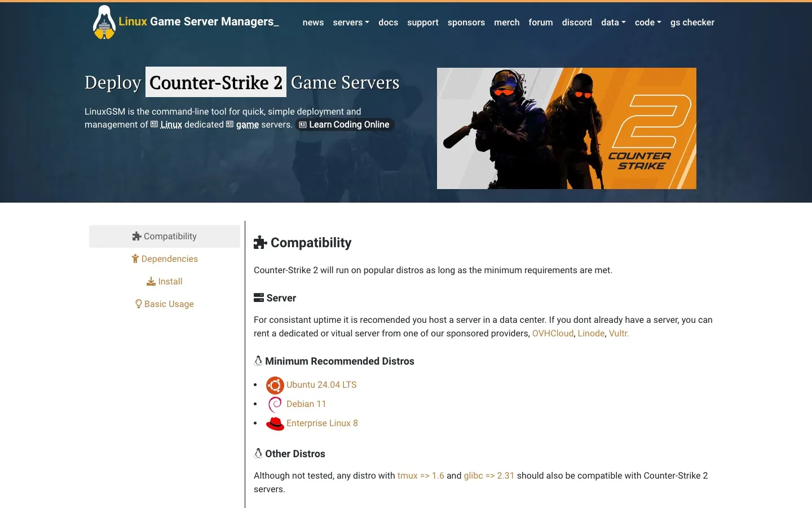
Task: Click the download icon next to Install
Action: tap(151, 282)
